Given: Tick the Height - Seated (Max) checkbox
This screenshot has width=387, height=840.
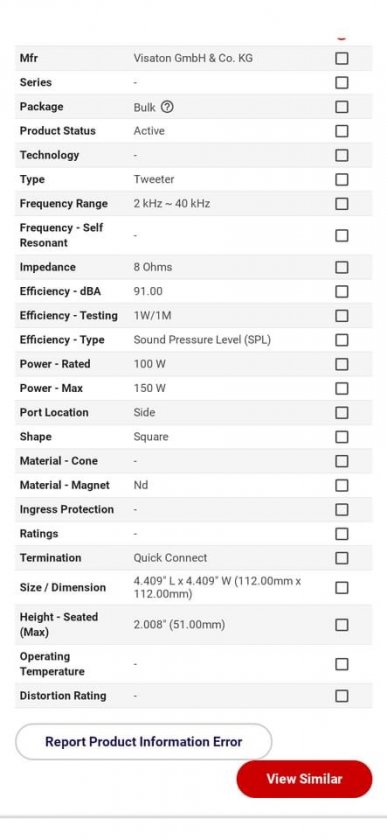Looking at the screenshot, I should pyautogui.click(x=341, y=625).
